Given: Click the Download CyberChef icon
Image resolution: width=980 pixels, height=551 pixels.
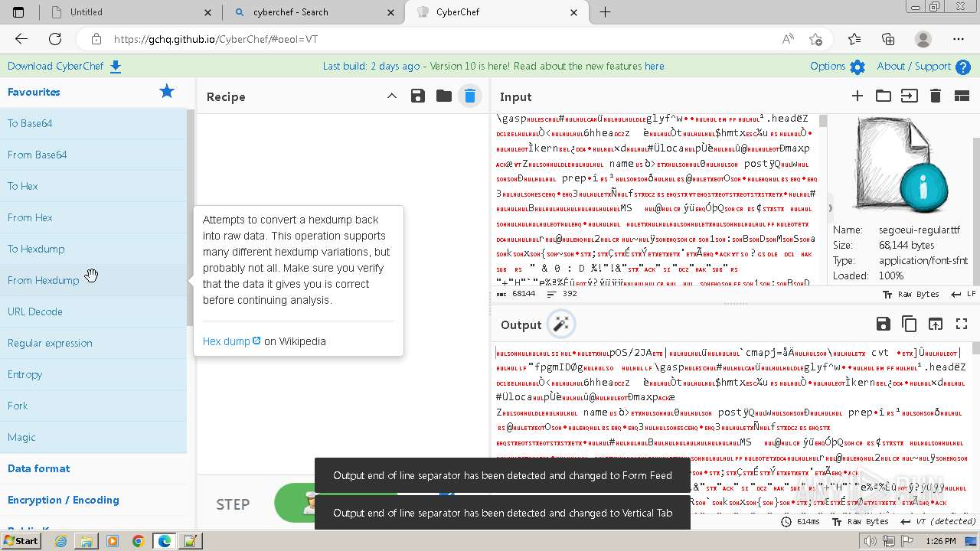Looking at the screenshot, I should (x=116, y=67).
